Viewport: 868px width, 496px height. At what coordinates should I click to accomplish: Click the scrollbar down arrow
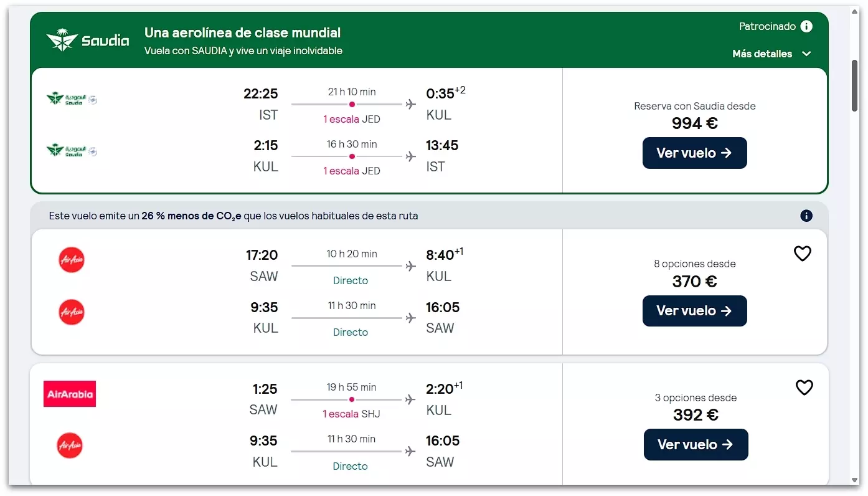855,480
